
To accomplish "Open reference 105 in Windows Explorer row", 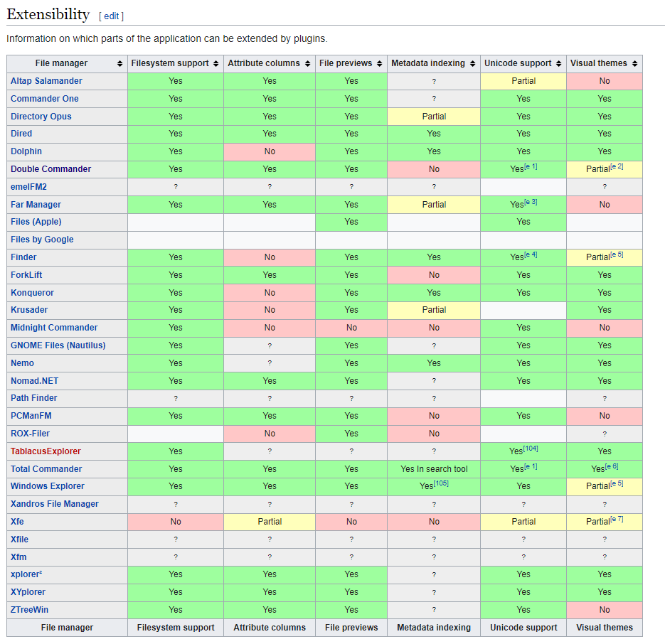I will [440, 484].
